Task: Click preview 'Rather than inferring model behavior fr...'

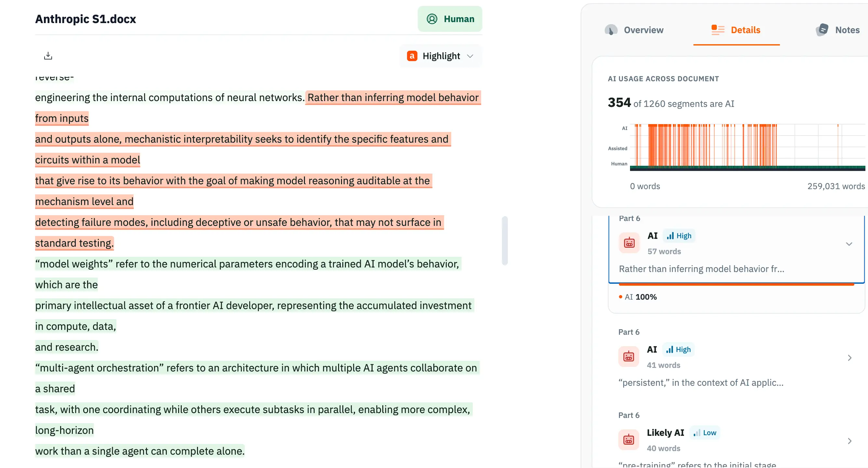Action: [701, 269]
